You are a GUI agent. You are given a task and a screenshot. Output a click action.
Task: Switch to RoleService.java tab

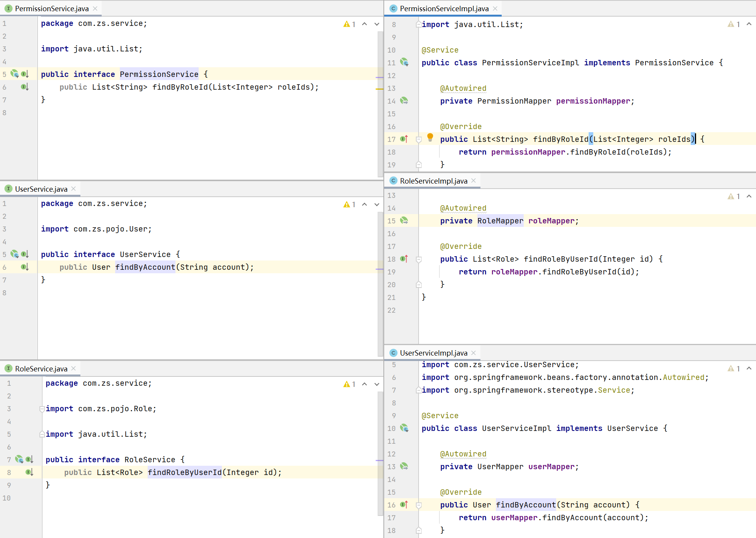tap(41, 369)
